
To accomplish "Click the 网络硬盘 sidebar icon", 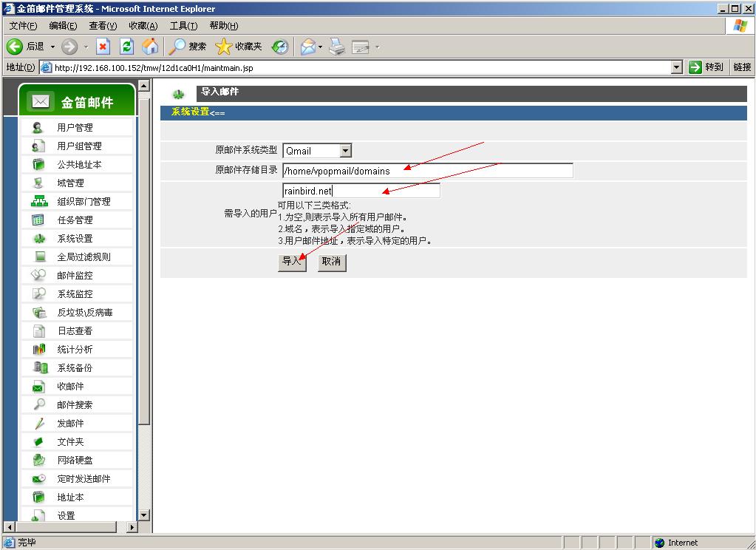I will pyautogui.click(x=38, y=461).
